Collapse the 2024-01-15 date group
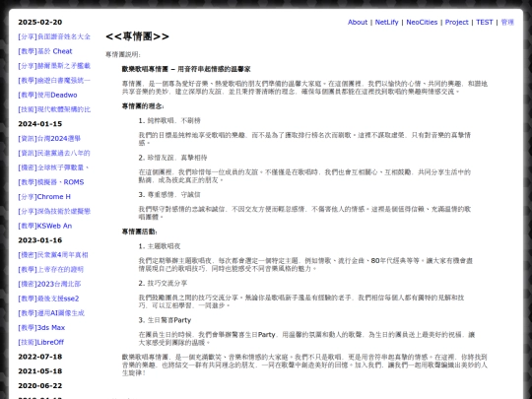 pyautogui.click(x=40, y=124)
